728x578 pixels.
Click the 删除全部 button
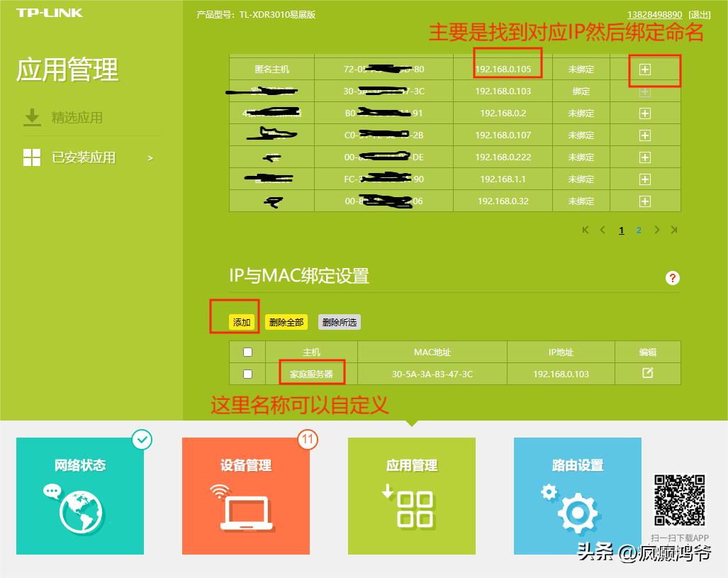(286, 321)
